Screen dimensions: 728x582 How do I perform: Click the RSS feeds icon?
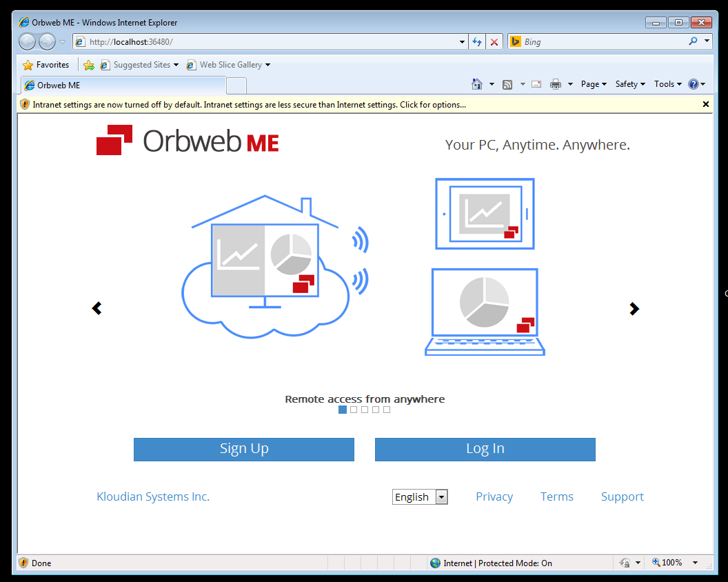(507, 84)
